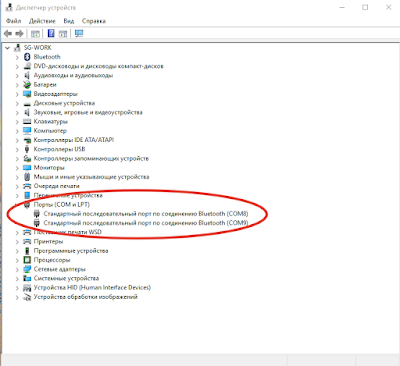This screenshot has height=366, width=400.
Task: Minimize the Device Manager window
Action: (x=342, y=7)
